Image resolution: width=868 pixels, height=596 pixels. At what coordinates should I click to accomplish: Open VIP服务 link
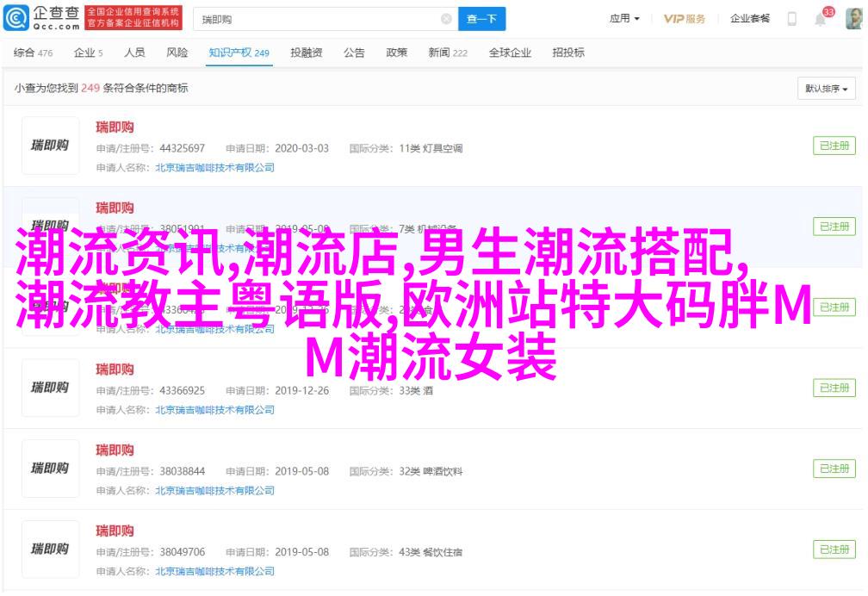click(x=685, y=19)
